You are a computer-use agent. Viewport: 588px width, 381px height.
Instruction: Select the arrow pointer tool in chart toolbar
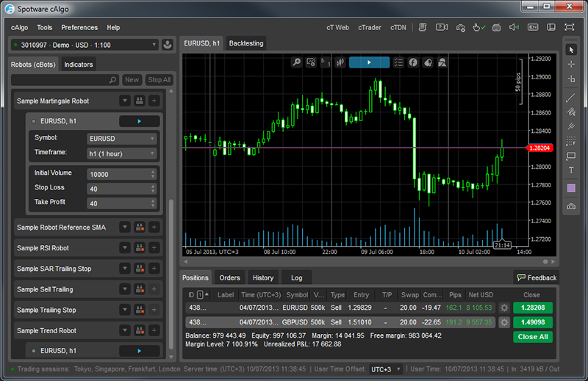point(571,50)
